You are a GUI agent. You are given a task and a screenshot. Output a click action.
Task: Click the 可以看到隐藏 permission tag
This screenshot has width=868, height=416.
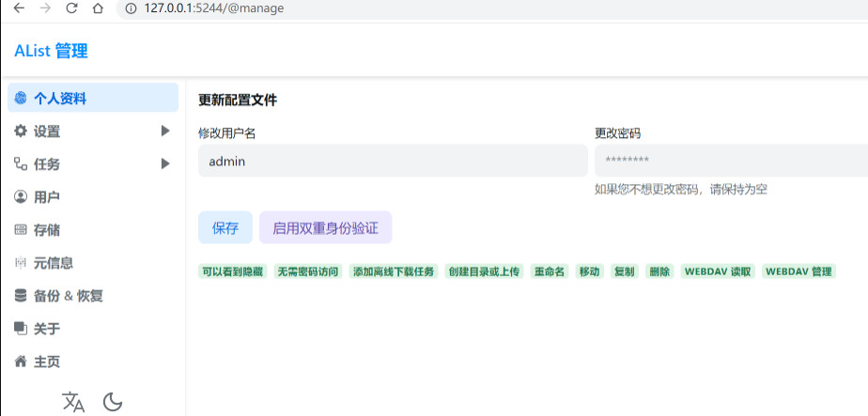(233, 271)
